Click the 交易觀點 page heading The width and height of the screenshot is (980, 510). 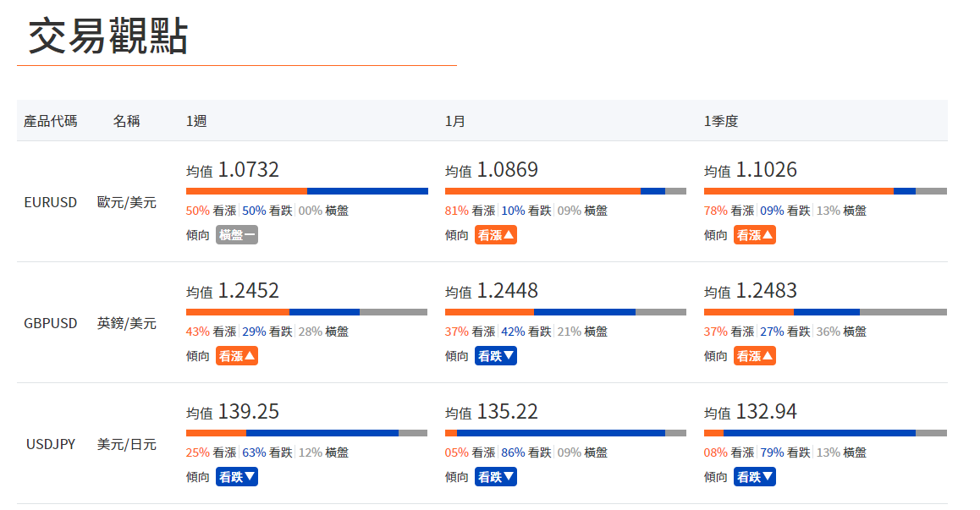pyautogui.click(x=108, y=36)
